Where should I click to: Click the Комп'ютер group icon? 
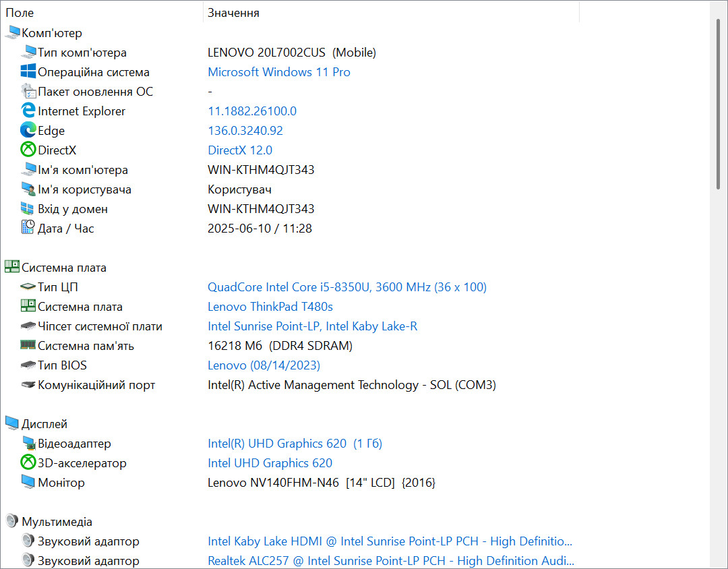point(12,32)
